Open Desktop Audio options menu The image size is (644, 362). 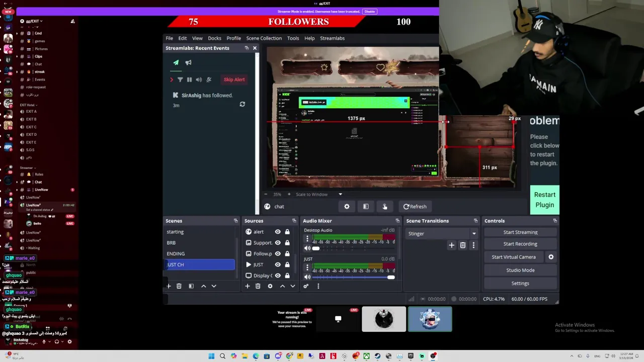307,239
